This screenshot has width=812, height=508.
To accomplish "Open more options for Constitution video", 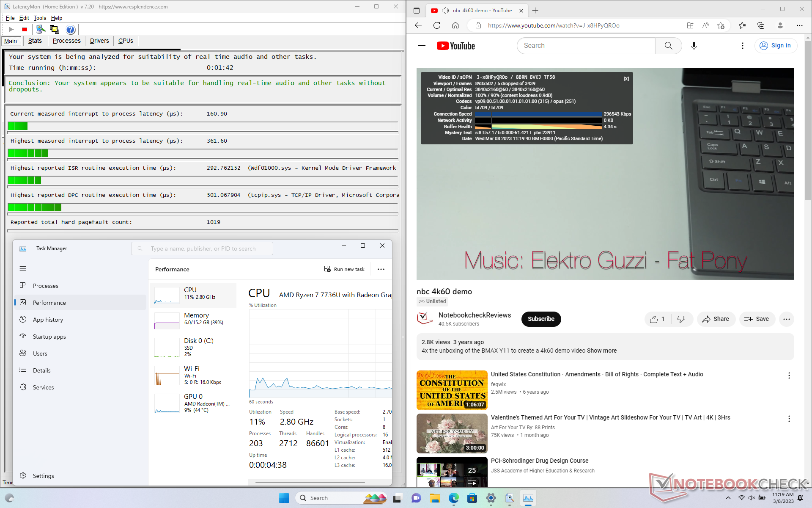I will [789, 375].
